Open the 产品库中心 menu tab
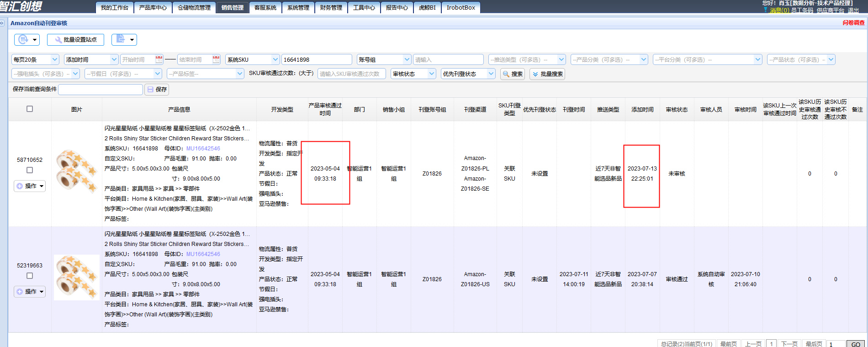Image resolution: width=868 pixels, height=347 pixels. coord(153,8)
